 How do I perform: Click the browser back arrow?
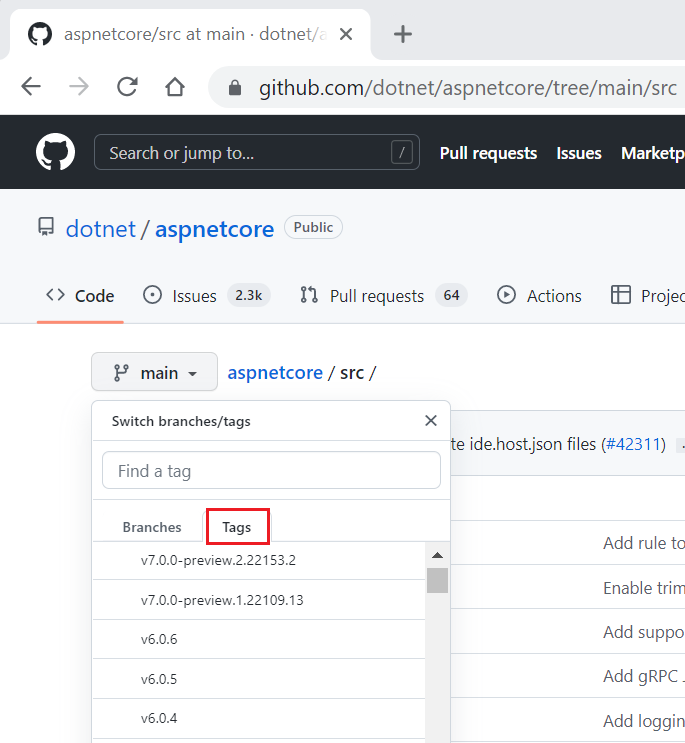[31, 87]
